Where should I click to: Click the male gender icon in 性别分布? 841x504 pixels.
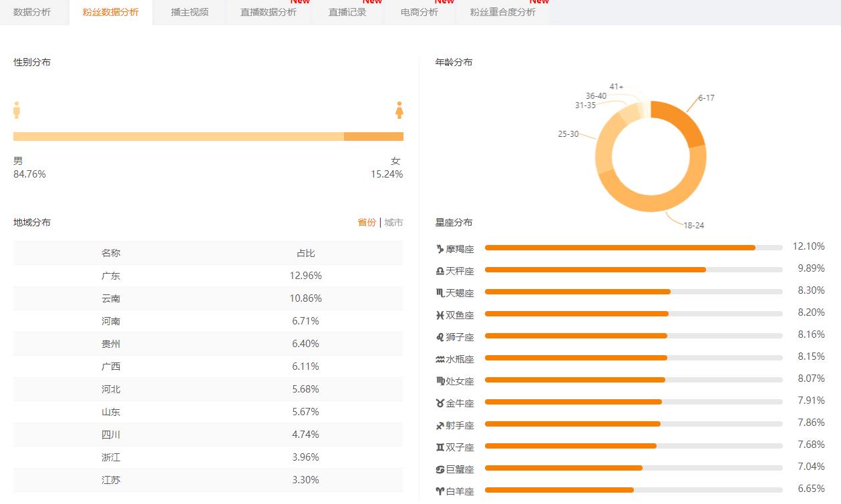coord(16,110)
